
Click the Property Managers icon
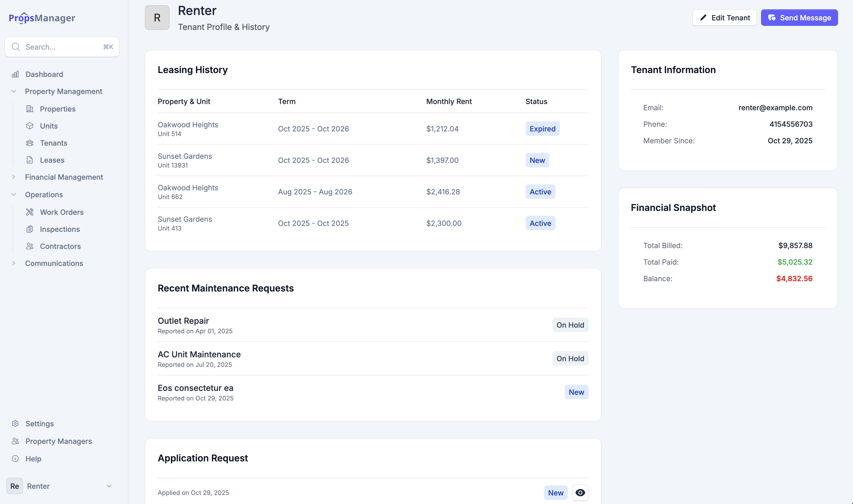coord(15,441)
